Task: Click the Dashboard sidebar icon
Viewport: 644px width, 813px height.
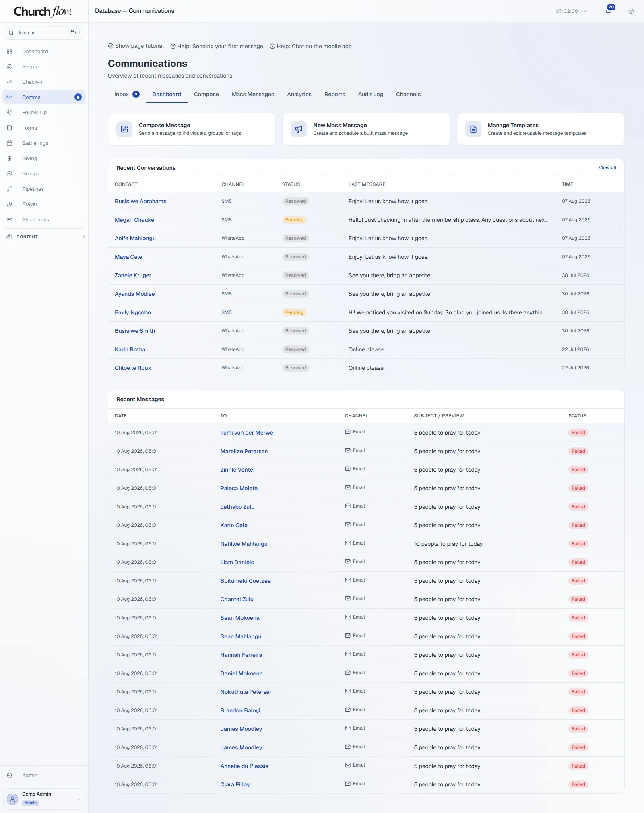Action: point(10,52)
